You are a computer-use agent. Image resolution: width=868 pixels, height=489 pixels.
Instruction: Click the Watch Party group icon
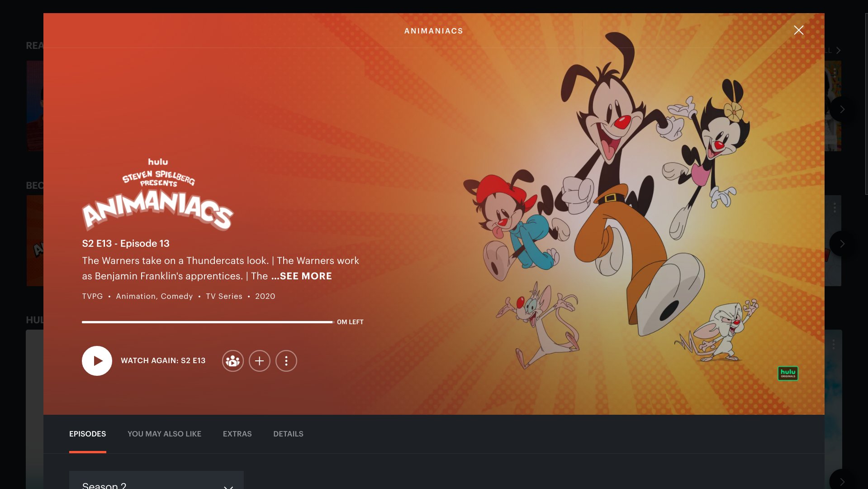pyautogui.click(x=232, y=361)
